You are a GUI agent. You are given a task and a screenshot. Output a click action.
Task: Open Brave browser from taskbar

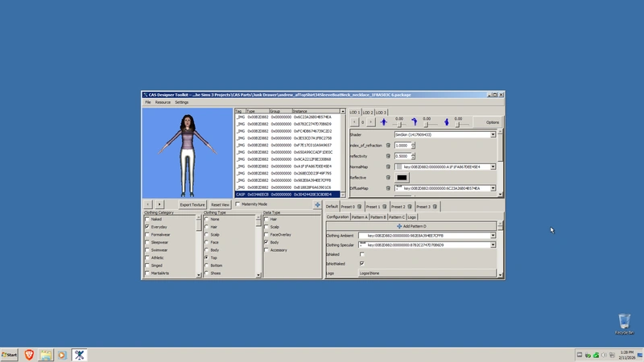[29, 355]
